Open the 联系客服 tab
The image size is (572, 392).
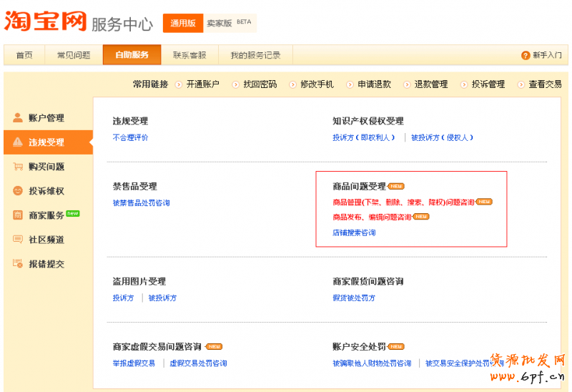[x=189, y=55]
